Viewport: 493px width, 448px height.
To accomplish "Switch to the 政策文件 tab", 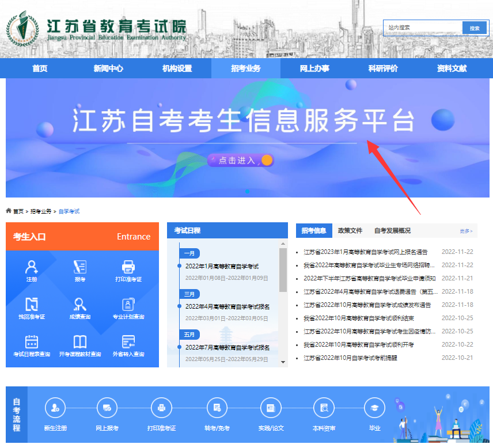I will [x=350, y=230].
